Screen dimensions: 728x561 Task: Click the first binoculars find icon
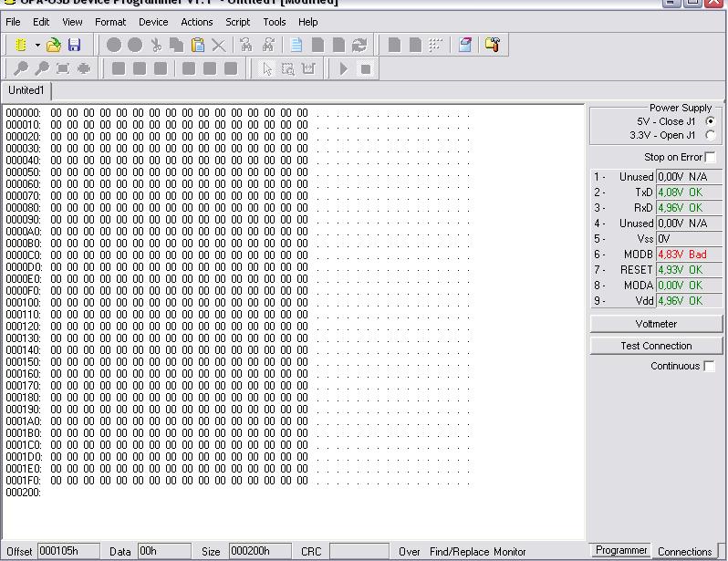[246, 45]
